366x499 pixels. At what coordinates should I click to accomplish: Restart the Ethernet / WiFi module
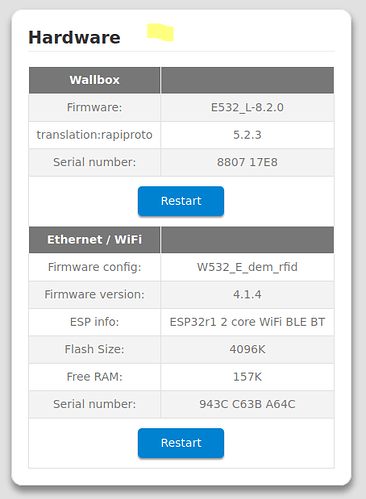pos(181,443)
